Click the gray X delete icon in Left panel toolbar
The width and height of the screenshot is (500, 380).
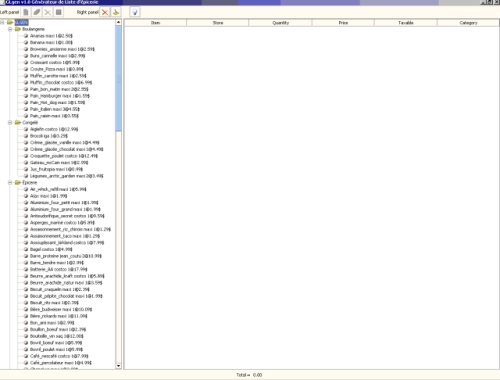[x=48, y=12]
